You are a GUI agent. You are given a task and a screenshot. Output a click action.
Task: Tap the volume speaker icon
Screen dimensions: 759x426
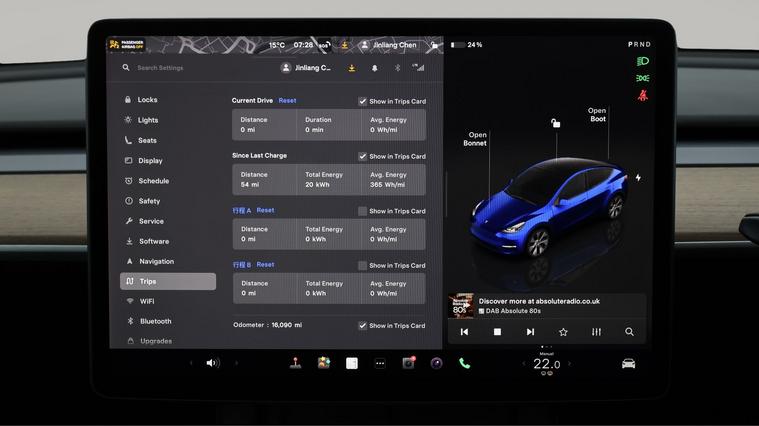212,363
